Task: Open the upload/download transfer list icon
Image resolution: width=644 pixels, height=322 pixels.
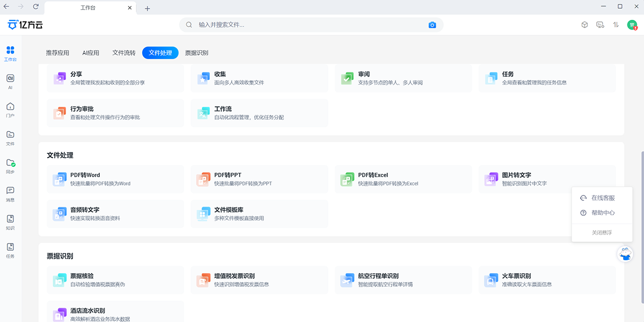Action: point(616,24)
